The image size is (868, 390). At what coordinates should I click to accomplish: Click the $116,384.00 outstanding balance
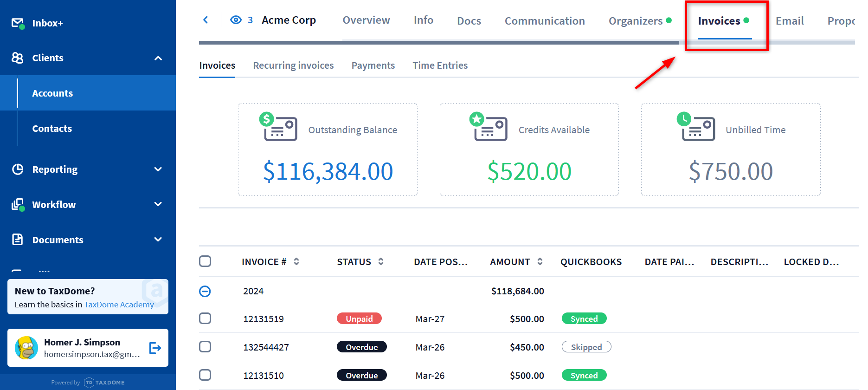point(328,171)
